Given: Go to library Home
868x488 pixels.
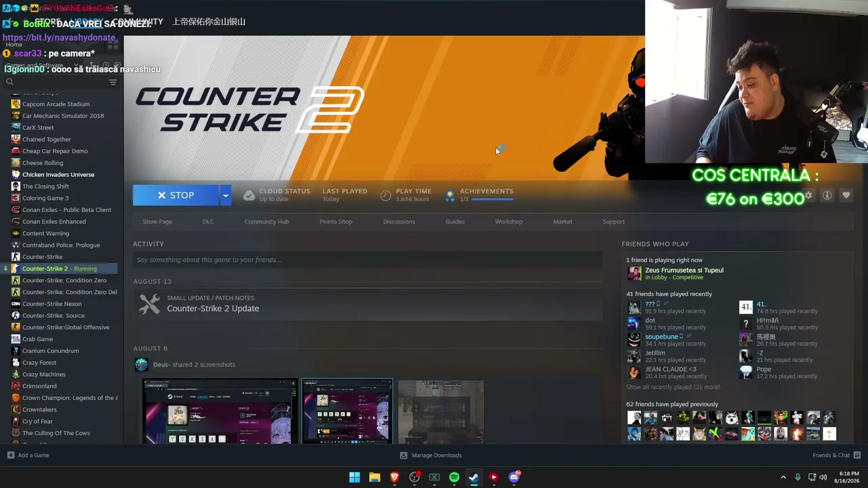Looking at the screenshot, I should pyautogui.click(x=14, y=44).
